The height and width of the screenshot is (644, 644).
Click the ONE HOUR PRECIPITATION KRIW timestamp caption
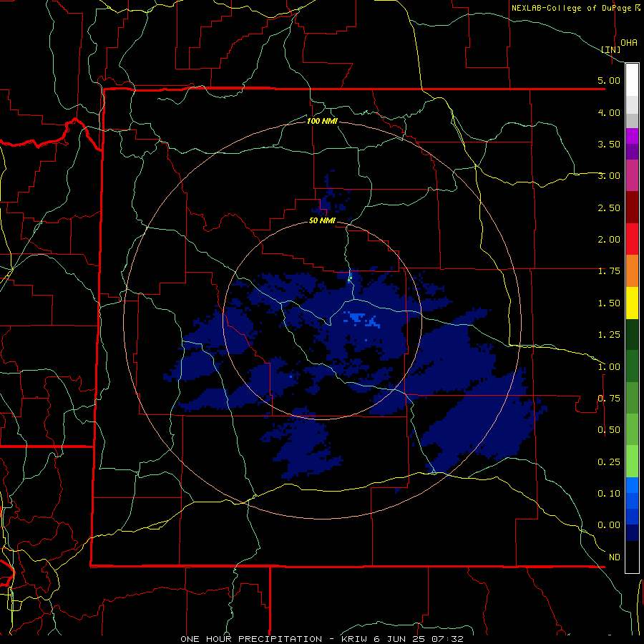pyautogui.click(x=322, y=639)
